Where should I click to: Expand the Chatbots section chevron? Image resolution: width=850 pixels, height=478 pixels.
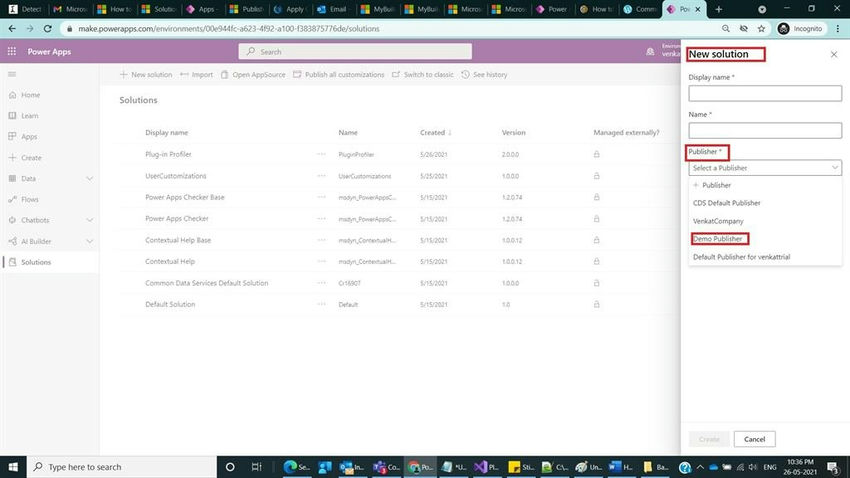[89, 220]
